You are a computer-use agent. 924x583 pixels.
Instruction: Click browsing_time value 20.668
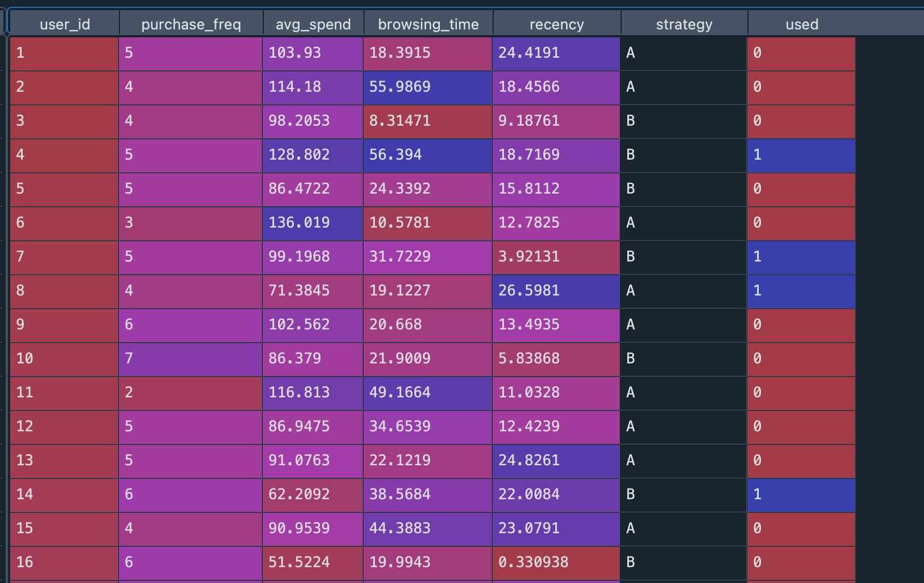tap(427, 325)
